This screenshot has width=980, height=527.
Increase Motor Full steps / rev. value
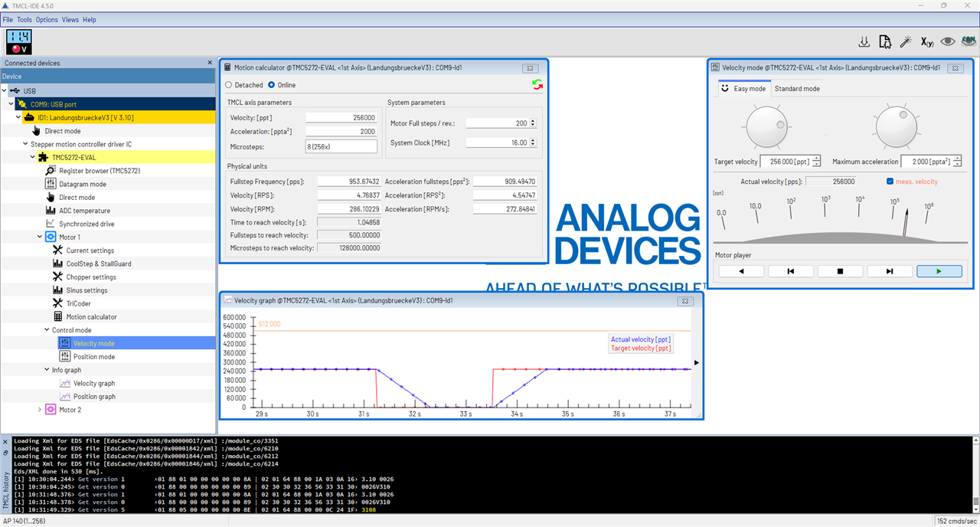(x=533, y=121)
